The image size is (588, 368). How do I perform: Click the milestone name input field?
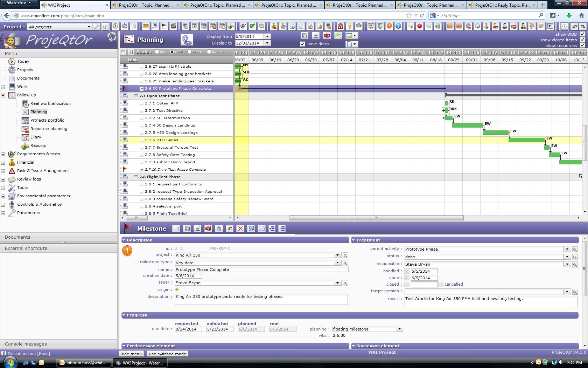(261, 270)
